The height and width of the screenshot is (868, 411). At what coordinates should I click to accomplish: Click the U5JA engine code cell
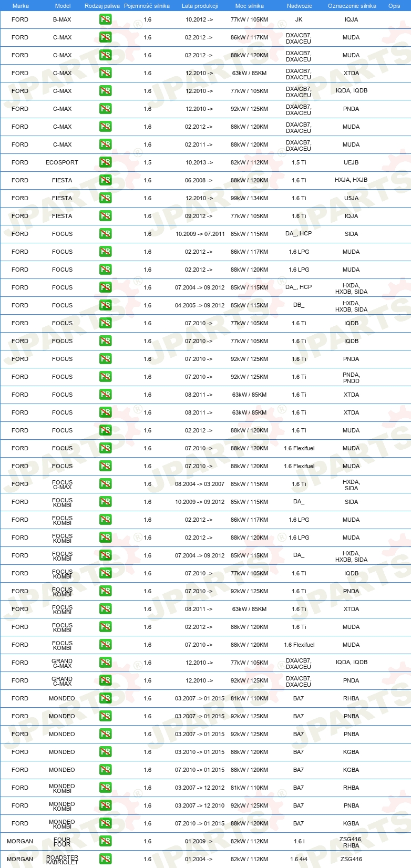[351, 199]
